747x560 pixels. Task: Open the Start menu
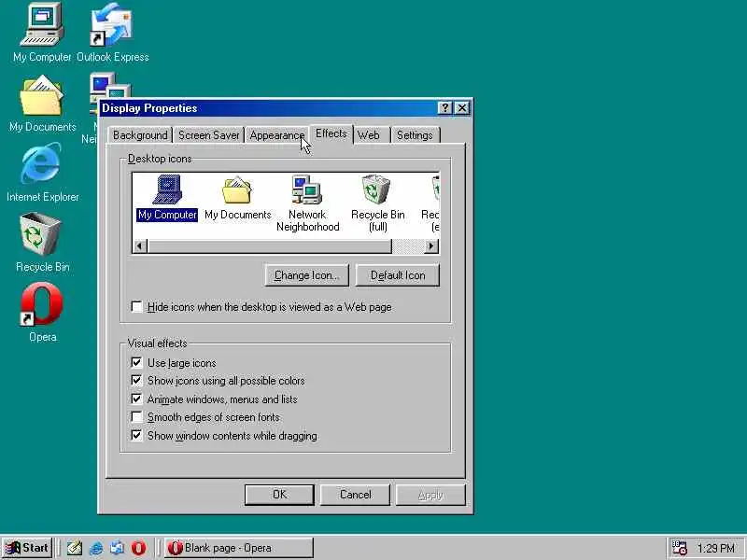pyautogui.click(x=27, y=548)
